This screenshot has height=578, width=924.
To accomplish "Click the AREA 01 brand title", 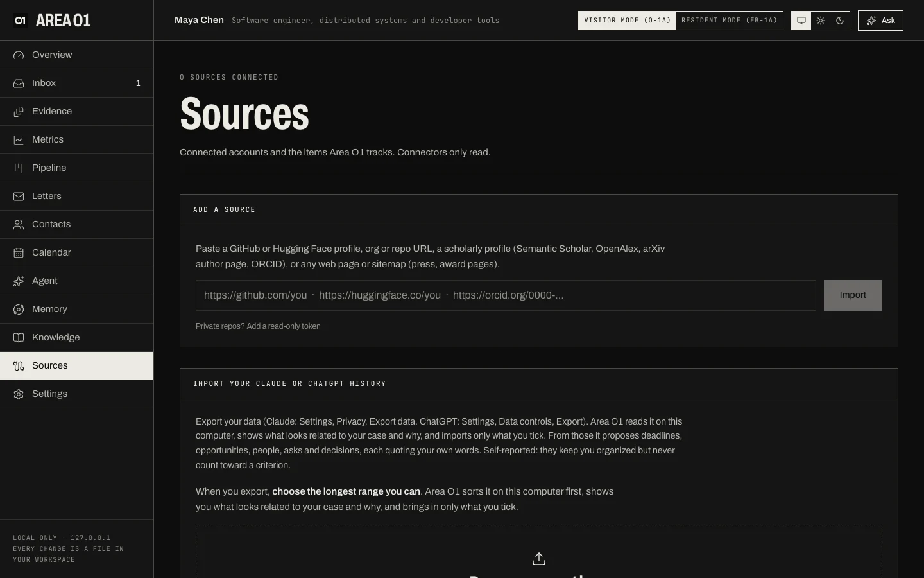I will pos(63,21).
